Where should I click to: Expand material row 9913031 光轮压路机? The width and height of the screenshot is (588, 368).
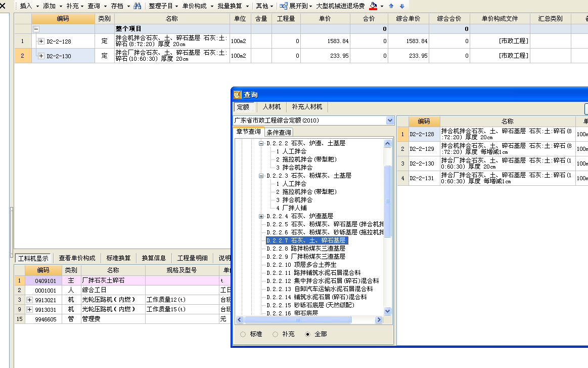point(30,309)
